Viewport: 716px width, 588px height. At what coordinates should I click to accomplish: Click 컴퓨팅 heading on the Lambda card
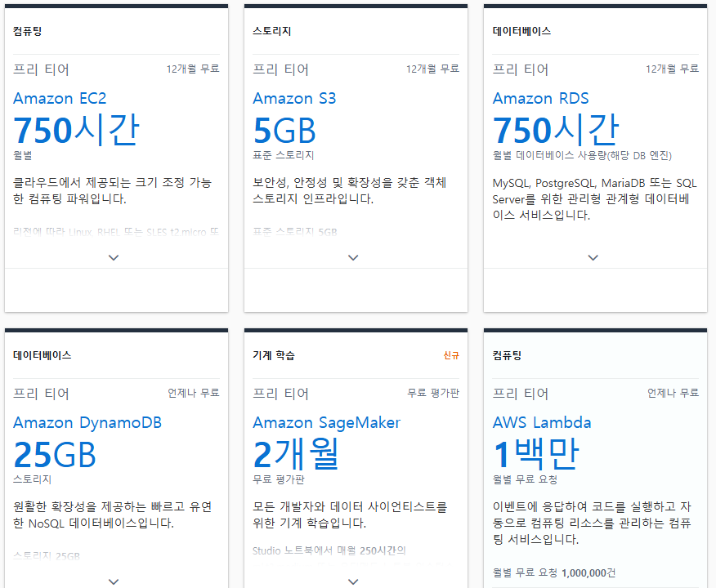507,355
